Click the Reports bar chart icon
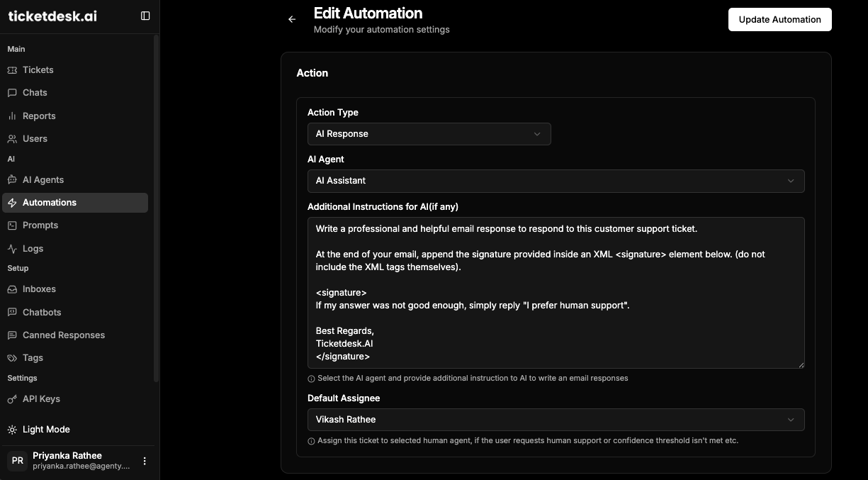This screenshot has height=480, width=868. point(12,116)
